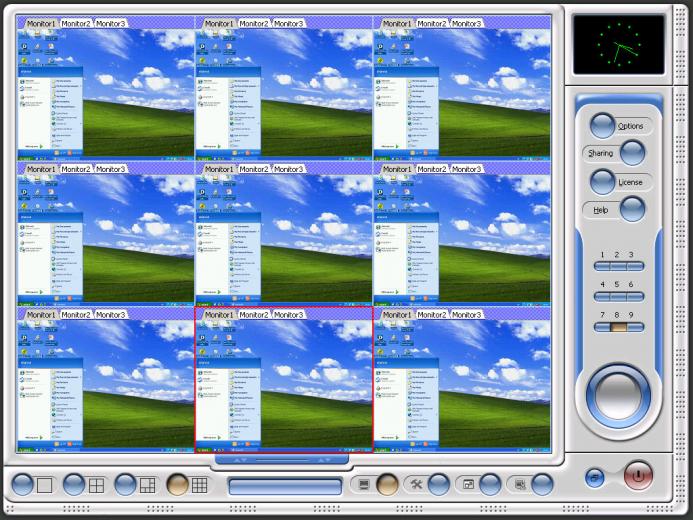693x520 pixels.
Task: Click the green analog clock display
Action: click(619, 45)
